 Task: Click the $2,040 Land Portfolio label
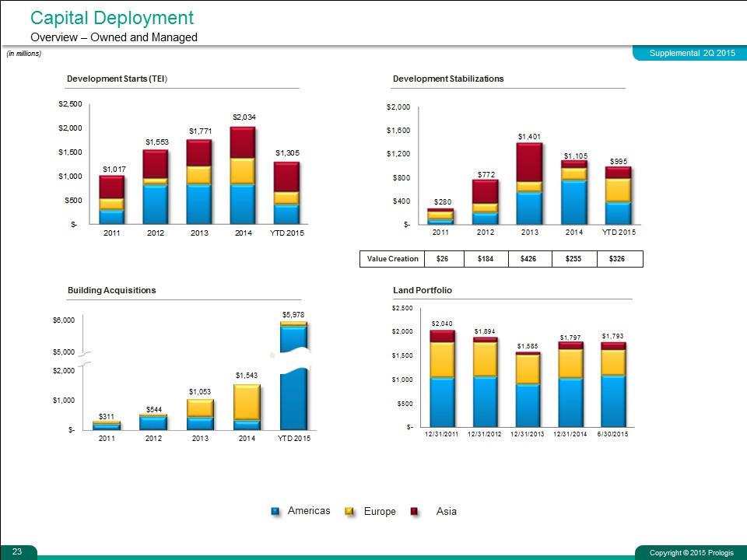[442, 324]
